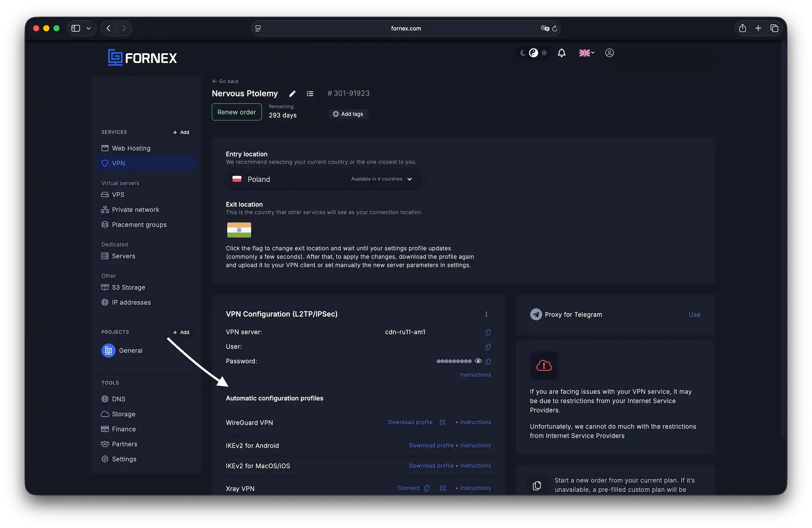This screenshot has height=528, width=812.
Task: Open VPN Configuration three-dot menu
Action: coord(486,314)
